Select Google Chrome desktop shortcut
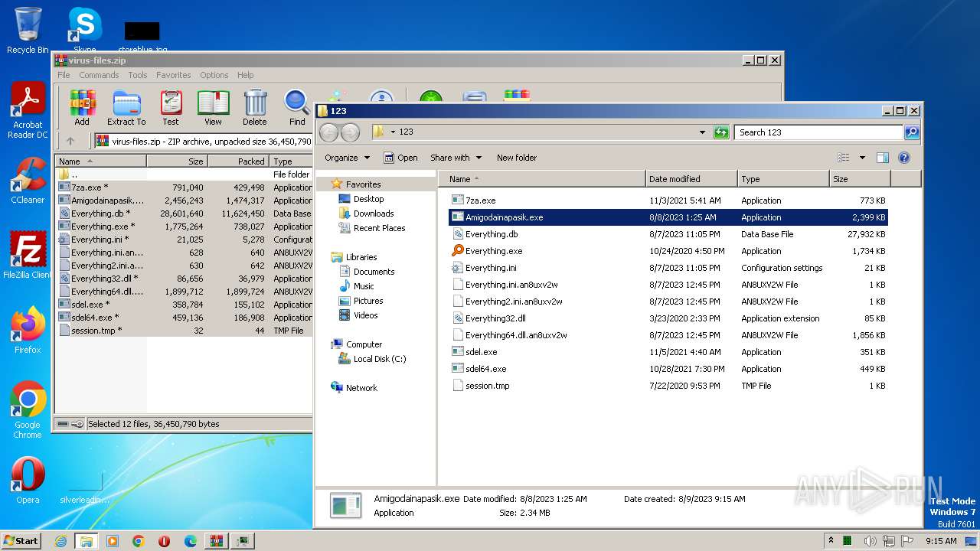980x551 pixels. click(x=28, y=410)
